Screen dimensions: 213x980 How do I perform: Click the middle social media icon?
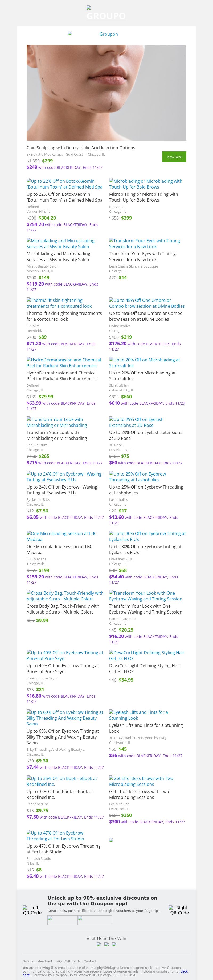click(x=106, y=944)
